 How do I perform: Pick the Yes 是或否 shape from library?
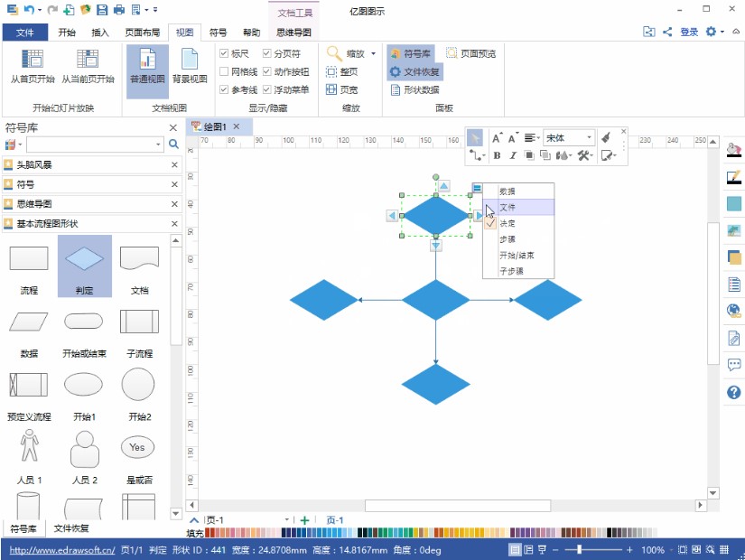[x=137, y=447]
